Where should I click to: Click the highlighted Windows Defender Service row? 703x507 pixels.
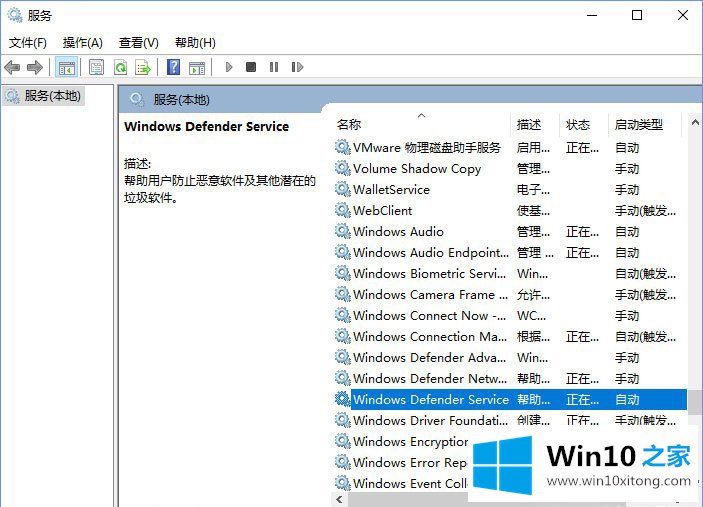tap(510, 399)
